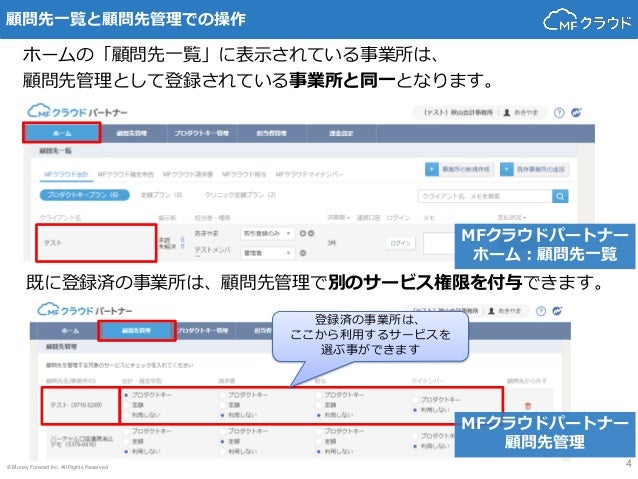
Task: Open プロダクトキー管理 tab in 顧問先一覧 screenshot
Action: pos(201,133)
